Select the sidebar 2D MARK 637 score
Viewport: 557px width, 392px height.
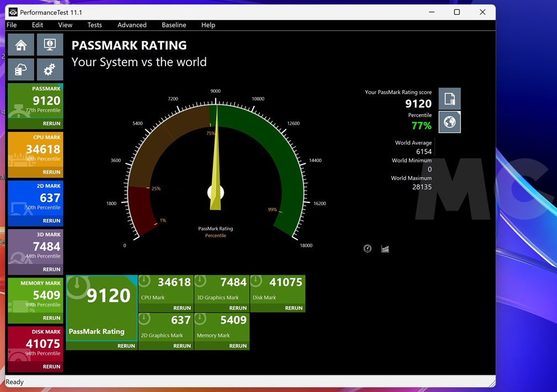pos(50,198)
